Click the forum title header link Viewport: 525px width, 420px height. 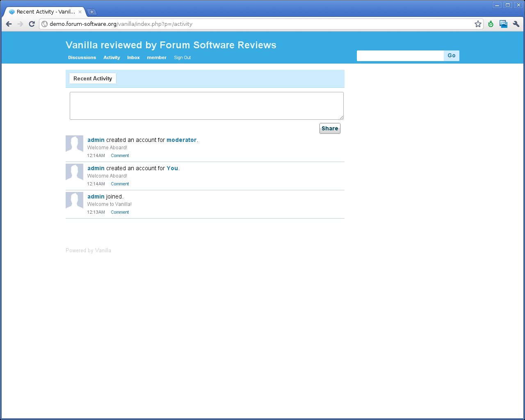tap(171, 45)
